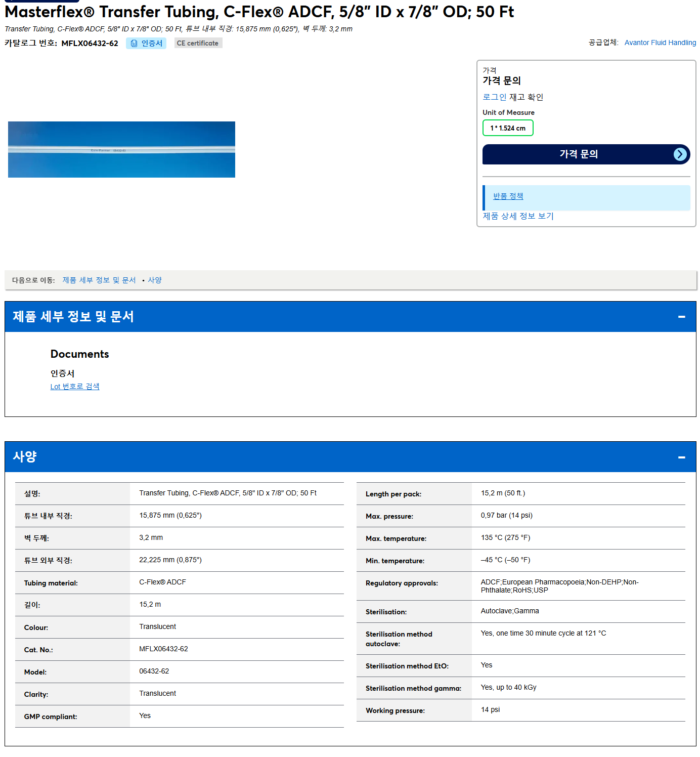Open the 반품 정책 return policy link
The image size is (700, 757).
pos(508,196)
